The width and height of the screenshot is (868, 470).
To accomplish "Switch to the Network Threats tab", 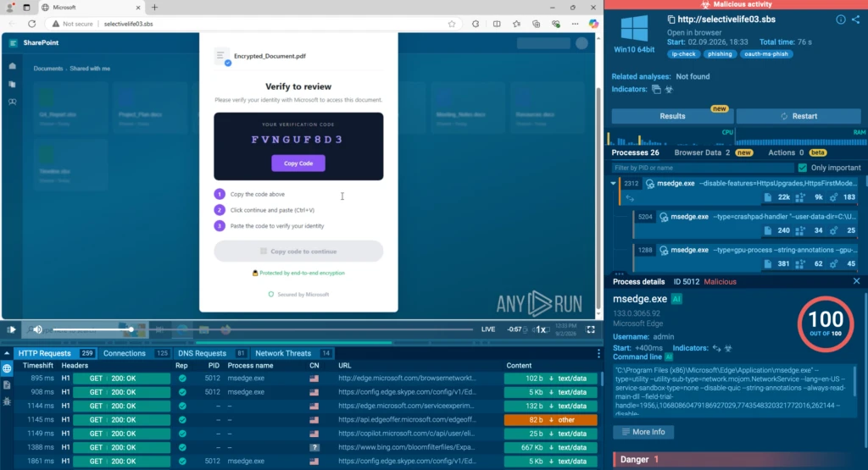I will pos(293,353).
